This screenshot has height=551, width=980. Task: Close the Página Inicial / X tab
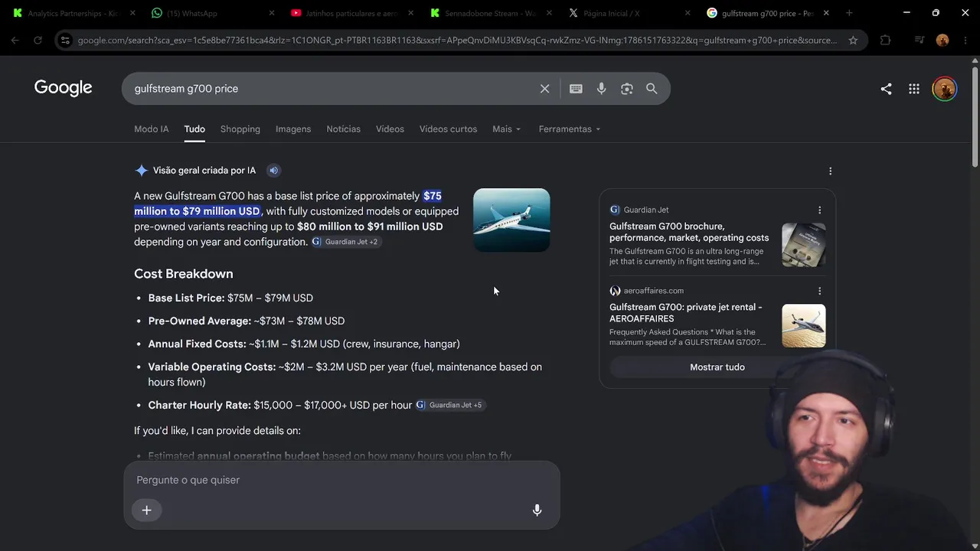coord(687,13)
